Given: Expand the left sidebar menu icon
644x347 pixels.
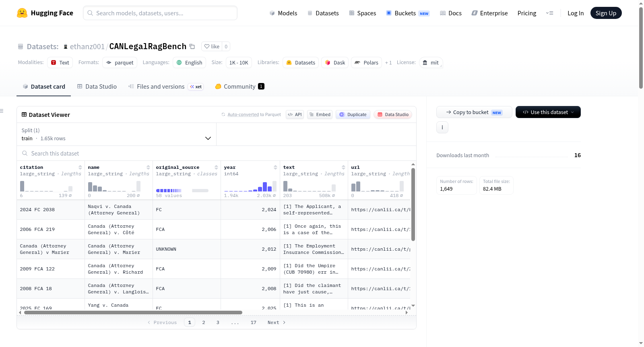Looking at the screenshot, I should click(2, 111).
